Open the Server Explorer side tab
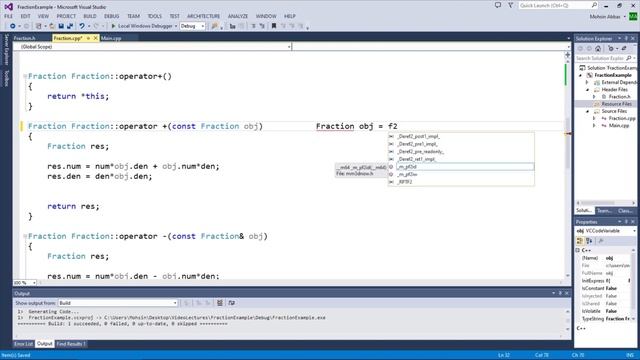This screenshot has width=640, height=360. click(x=6, y=50)
